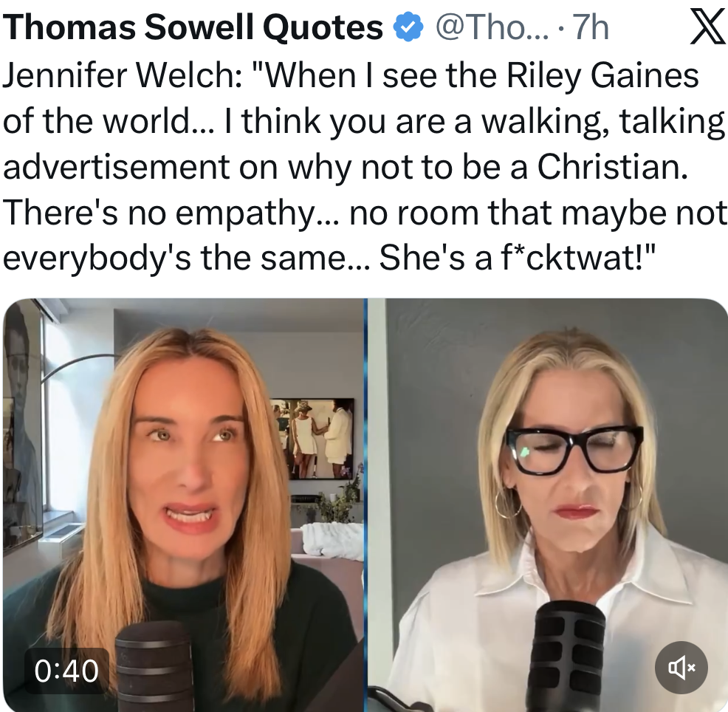Click the "Riley Gaines" text in the post

pos(602,75)
